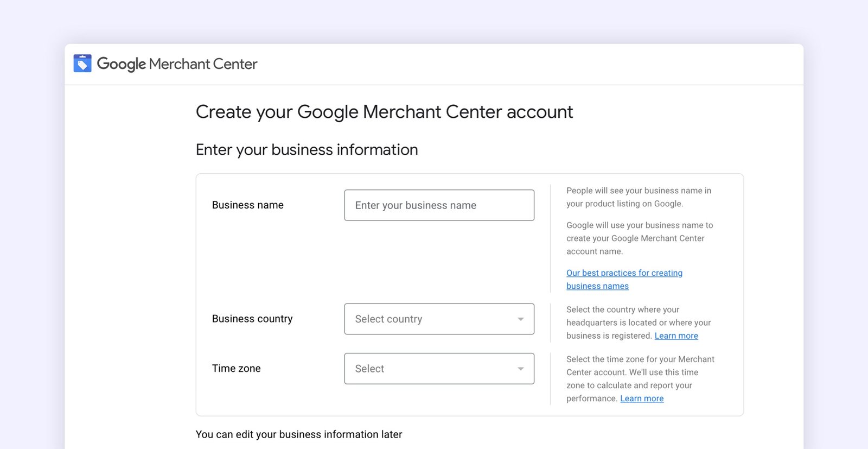
Task: Open the best practices for business names link
Action: (624, 280)
